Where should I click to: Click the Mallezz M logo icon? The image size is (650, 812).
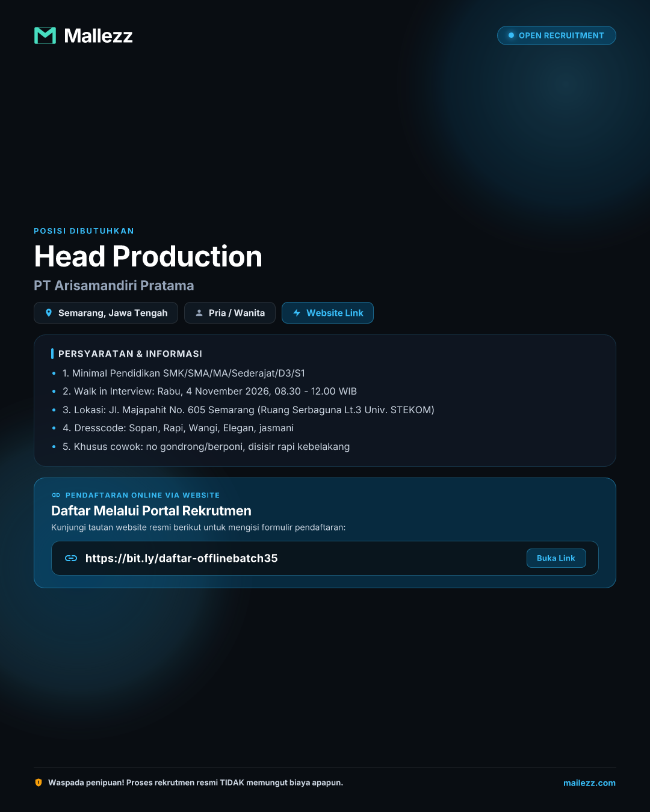point(45,35)
